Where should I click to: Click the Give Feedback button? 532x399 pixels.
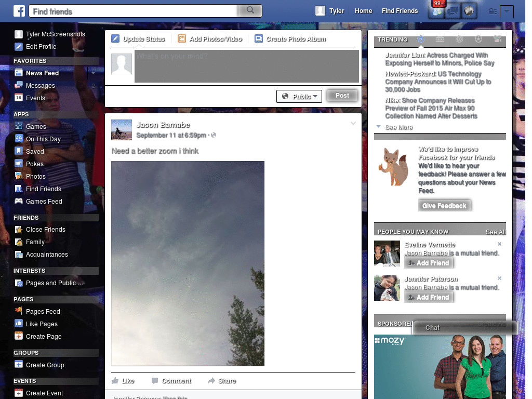click(x=445, y=205)
